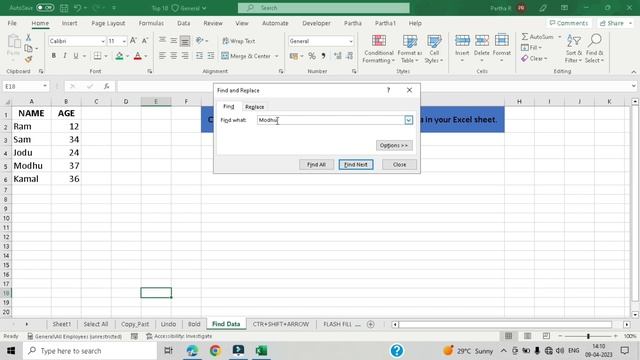Add a new sheet with plus button
Image resolution: width=640 pixels, height=360 pixels.
coord(371,324)
